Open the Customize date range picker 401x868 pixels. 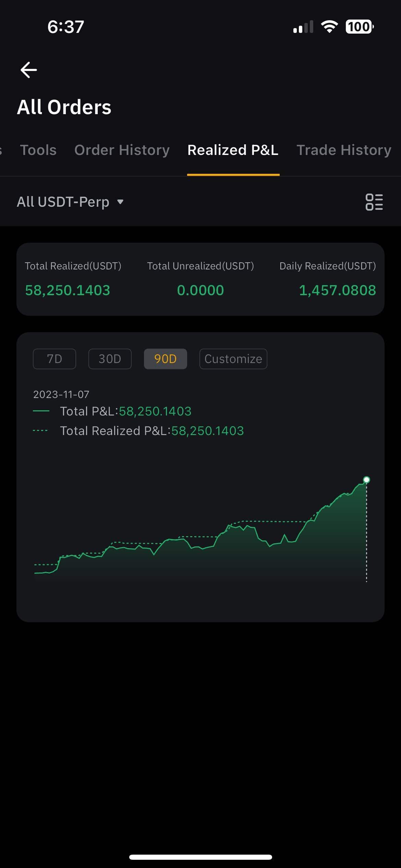233,359
